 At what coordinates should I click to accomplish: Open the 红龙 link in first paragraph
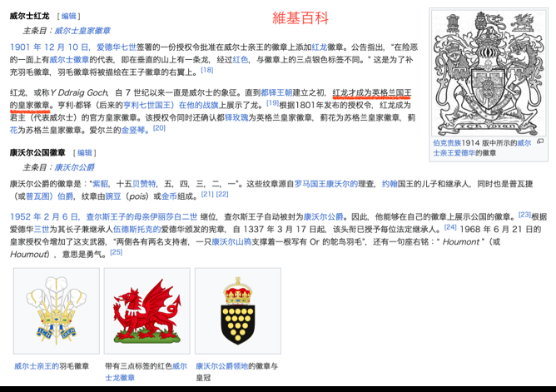coord(320,47)
